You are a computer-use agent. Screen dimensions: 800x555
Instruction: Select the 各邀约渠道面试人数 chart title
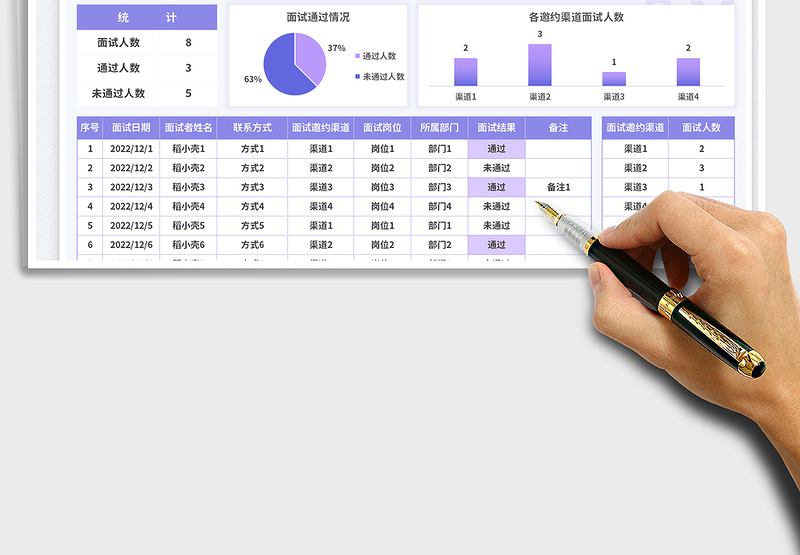tap(576, 17)
